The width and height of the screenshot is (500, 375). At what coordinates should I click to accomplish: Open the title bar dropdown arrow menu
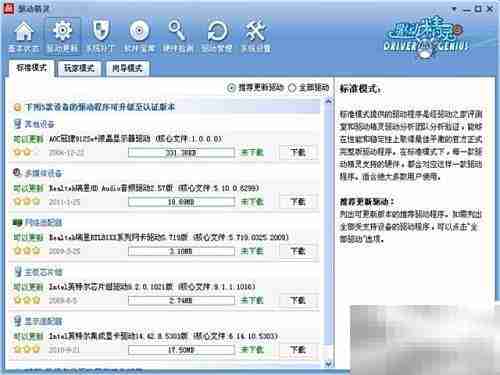click(x=454, y=9)
